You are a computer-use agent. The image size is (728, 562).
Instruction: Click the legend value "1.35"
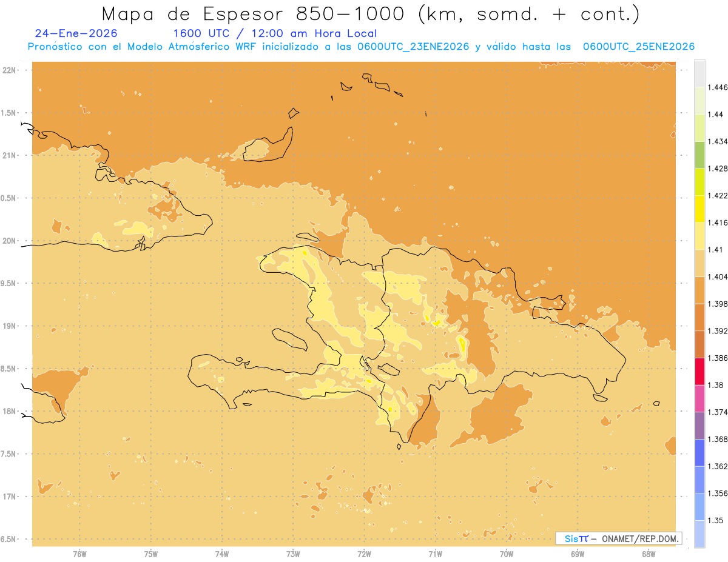[715, 520]
